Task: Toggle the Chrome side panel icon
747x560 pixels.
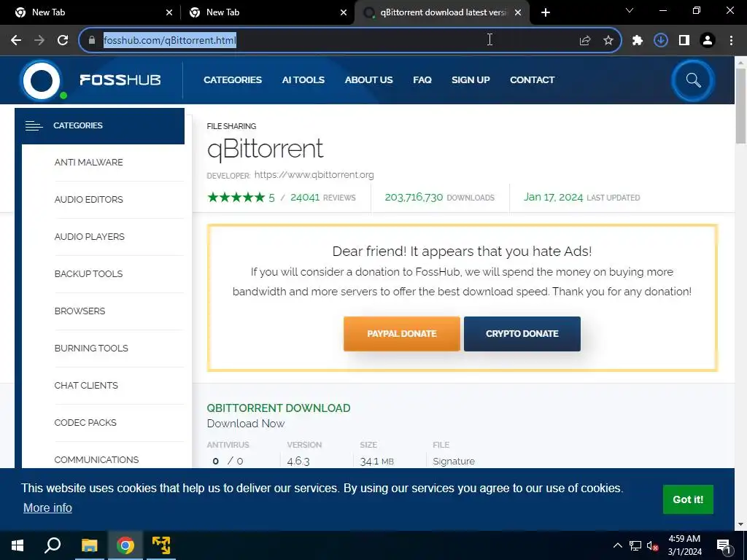Action: [684, 40]
